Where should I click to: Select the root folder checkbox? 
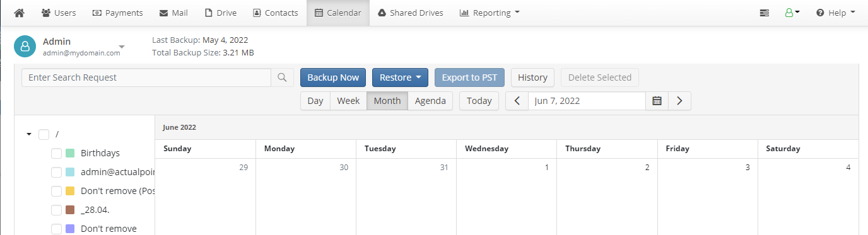tap(44, 134)
